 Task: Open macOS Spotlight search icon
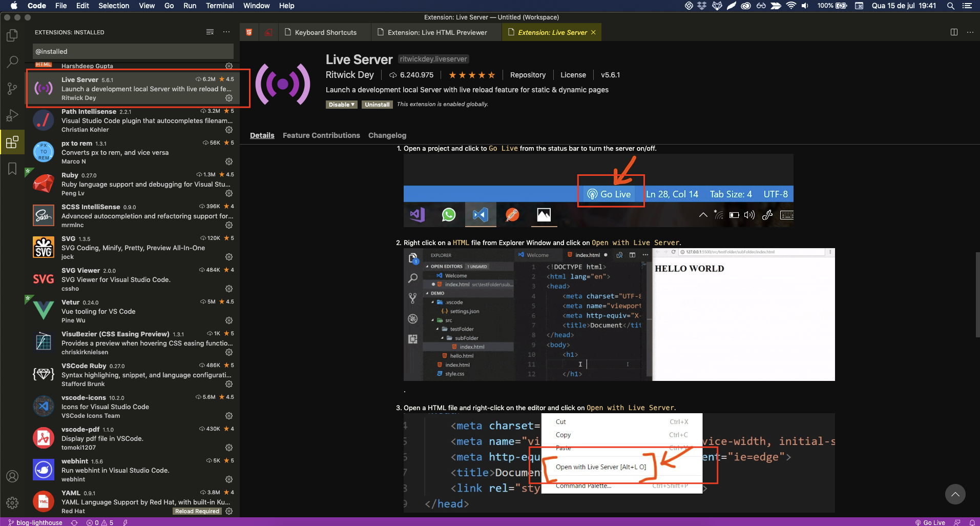point(951,6)
